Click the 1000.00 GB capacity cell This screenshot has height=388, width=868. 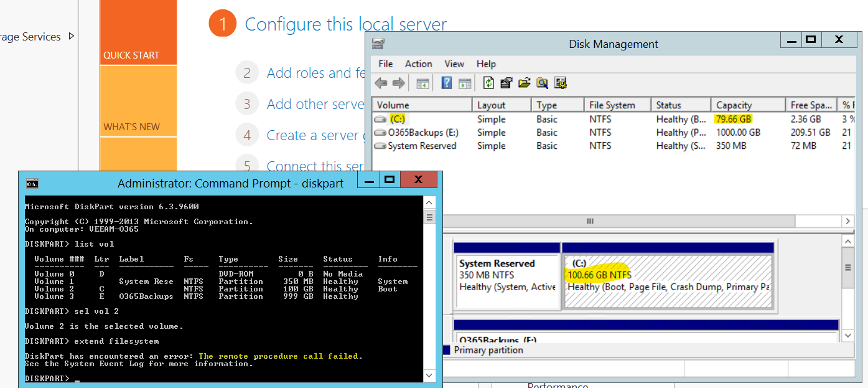coord(738,132)
